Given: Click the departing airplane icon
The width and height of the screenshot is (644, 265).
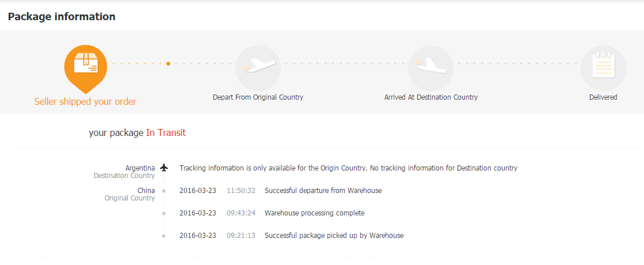Looking at the screenshot, I should [258, 67].
